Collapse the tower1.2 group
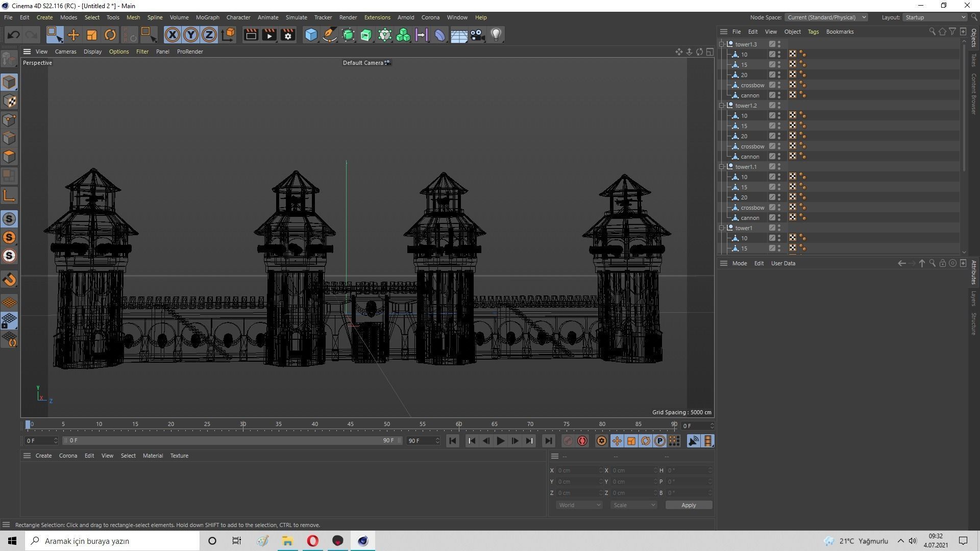This screenshot has height=551, width=980. [x=722, y=106]
